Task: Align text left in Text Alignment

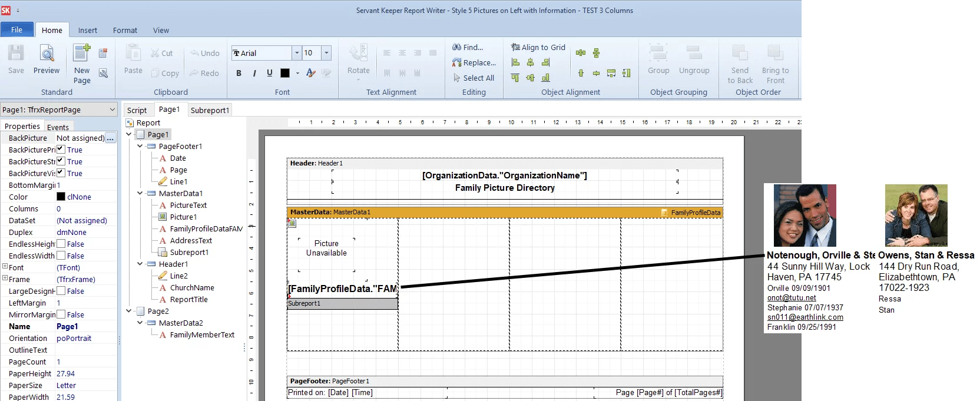Action: tap(387, 53)
